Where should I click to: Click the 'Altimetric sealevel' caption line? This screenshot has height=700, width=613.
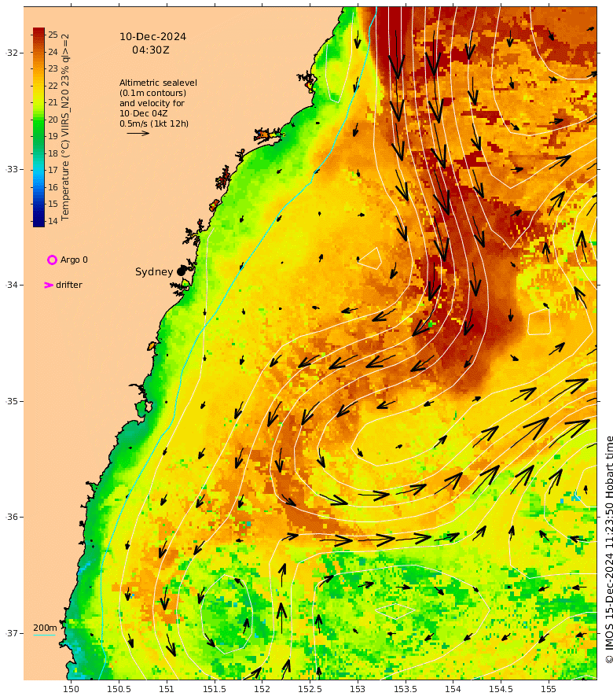point(158,83)
